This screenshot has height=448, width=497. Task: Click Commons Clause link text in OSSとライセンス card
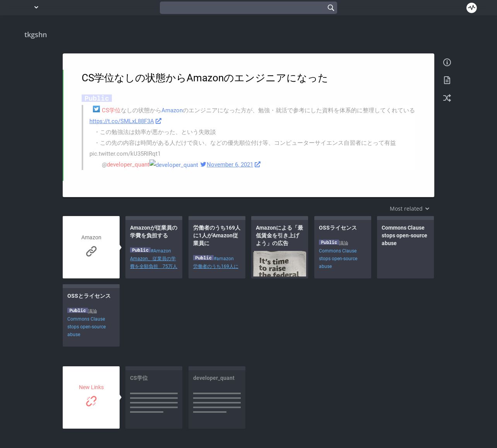[x=86, y=327]
